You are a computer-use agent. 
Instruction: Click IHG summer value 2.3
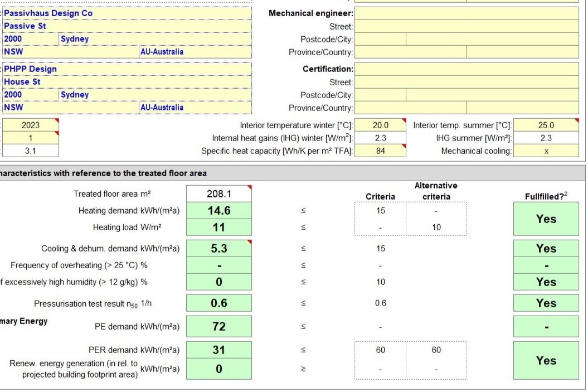(x=546, y=138)
